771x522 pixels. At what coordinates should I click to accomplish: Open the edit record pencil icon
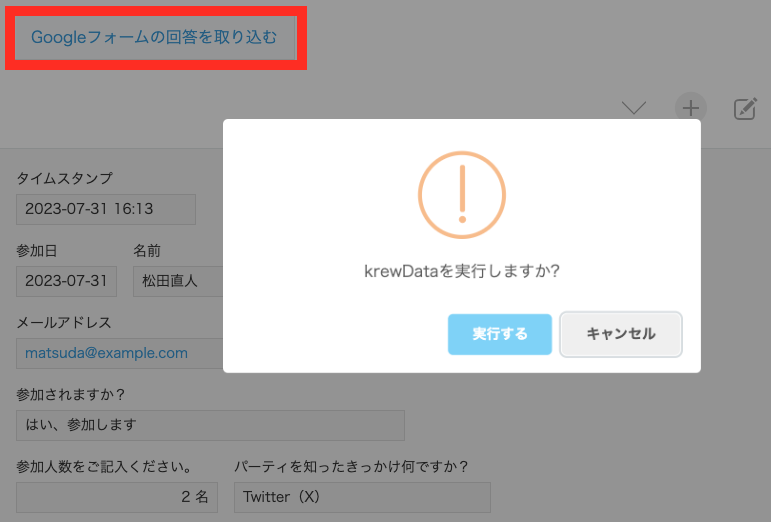745,109
